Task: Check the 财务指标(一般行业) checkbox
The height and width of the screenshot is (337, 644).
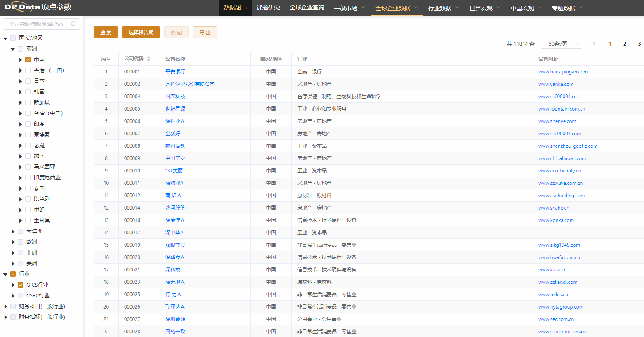Action: [13, 317]
